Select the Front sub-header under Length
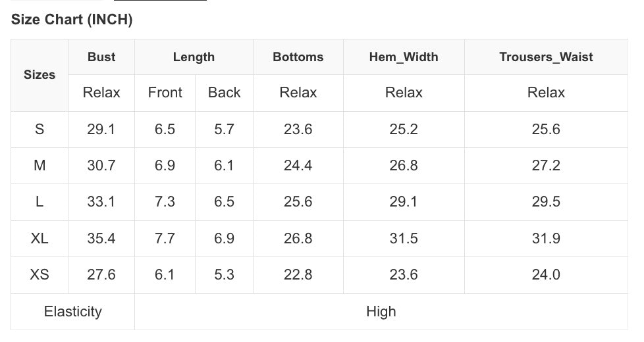This screenshot has height=342, width=644. (165, 93)
